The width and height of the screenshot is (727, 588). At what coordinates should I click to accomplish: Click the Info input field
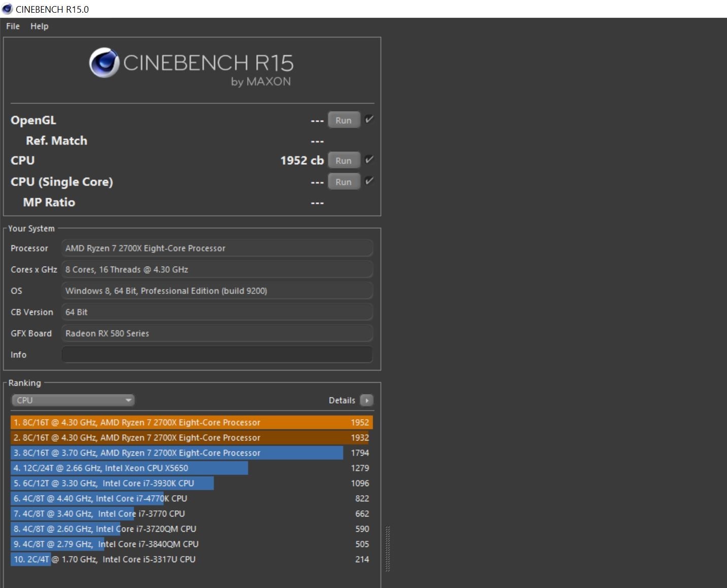point(217,355)
